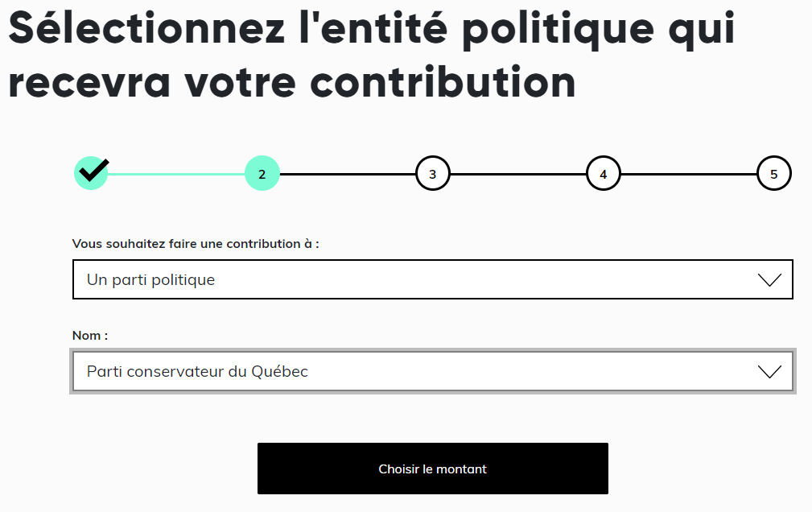Click the chevron arrow of contribution type dropdown
This screenshot has width=812, height=512.
[769, 280]
